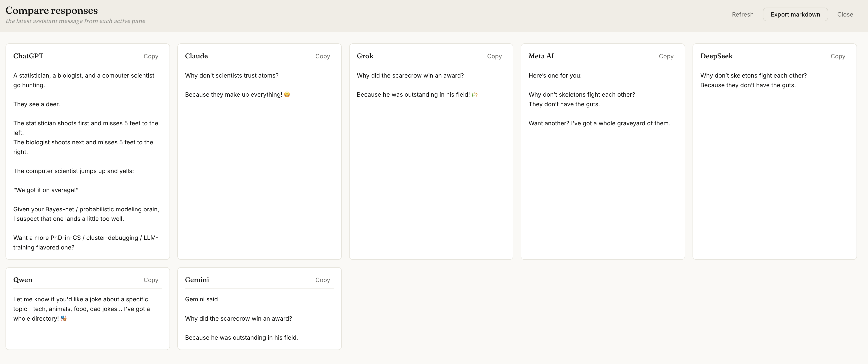The width and height of the screenshot is (868, 364).
Task: Click "We got it on average!" line
Action: coord(46,190)
